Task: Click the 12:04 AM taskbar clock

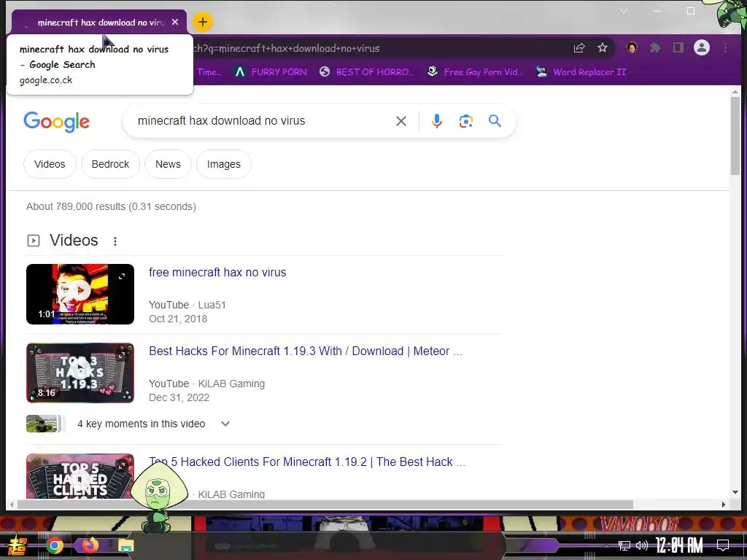Action: point(679,545)
